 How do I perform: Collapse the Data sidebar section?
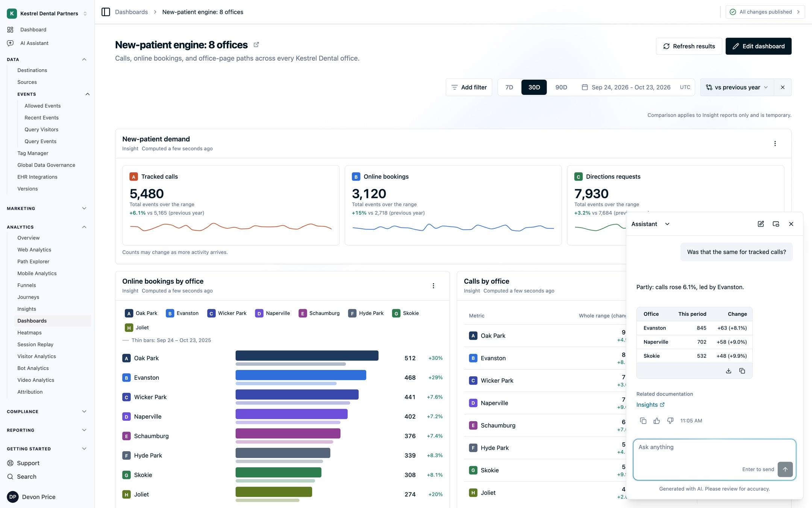(x=47, y=59)
